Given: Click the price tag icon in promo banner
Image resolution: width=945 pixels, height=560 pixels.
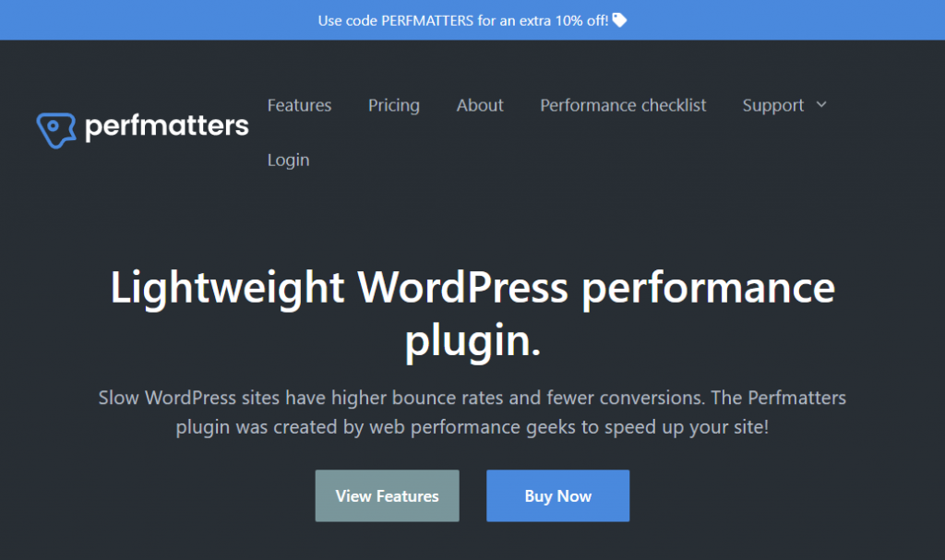Looking at the screenshot, I should tap(619, 19).
